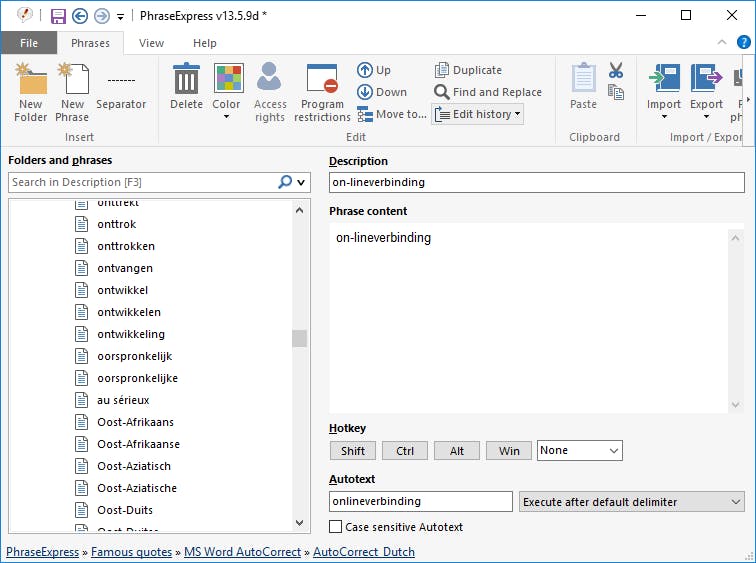This screenshot has width=756, height=563.
Task: Click the Cut scissors icon
Action: (x=616, y=70)
